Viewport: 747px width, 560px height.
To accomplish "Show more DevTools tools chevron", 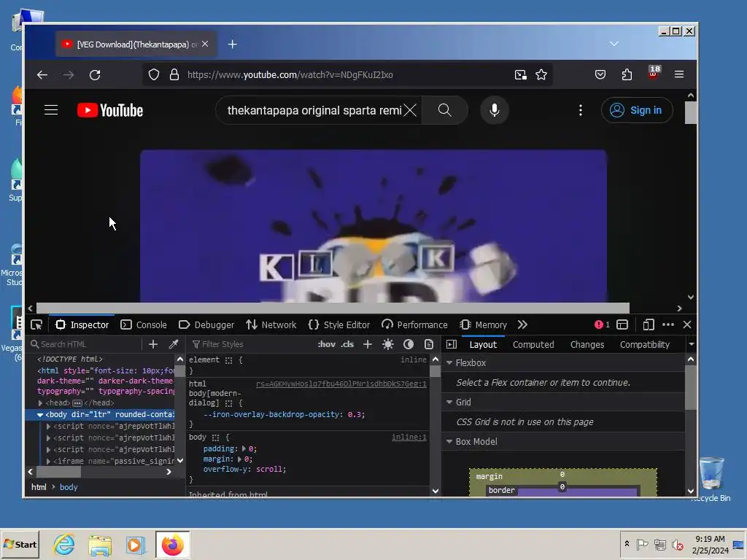I will coord(522,324).
